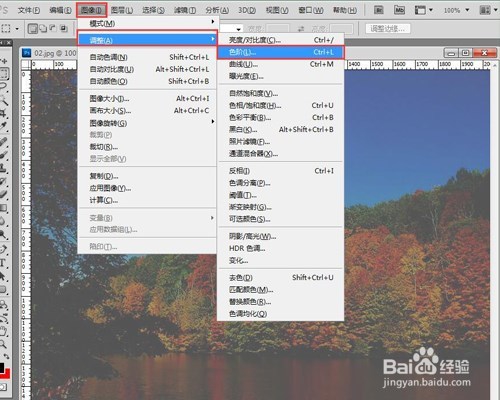Choose the Intersect with Selection mode button
Screen dimensions: 500x400
(x=64, y=29)
